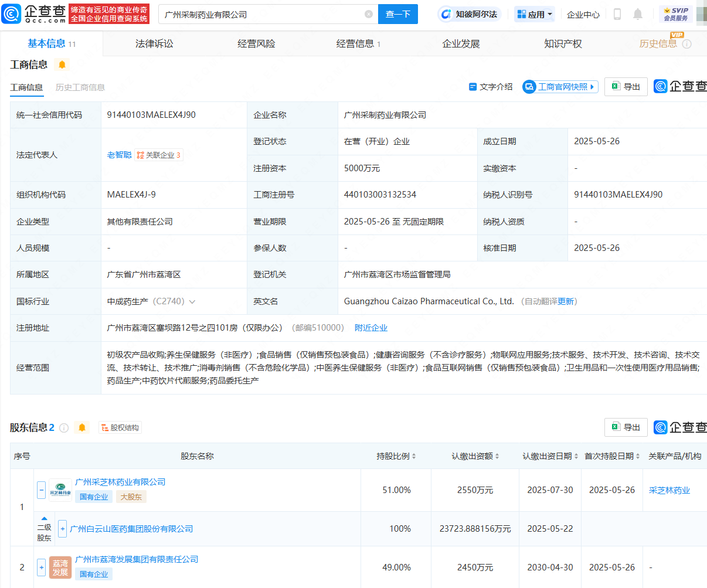
Task: Click the bell icon beside 股东信息 heading
Action: (82, 427)
